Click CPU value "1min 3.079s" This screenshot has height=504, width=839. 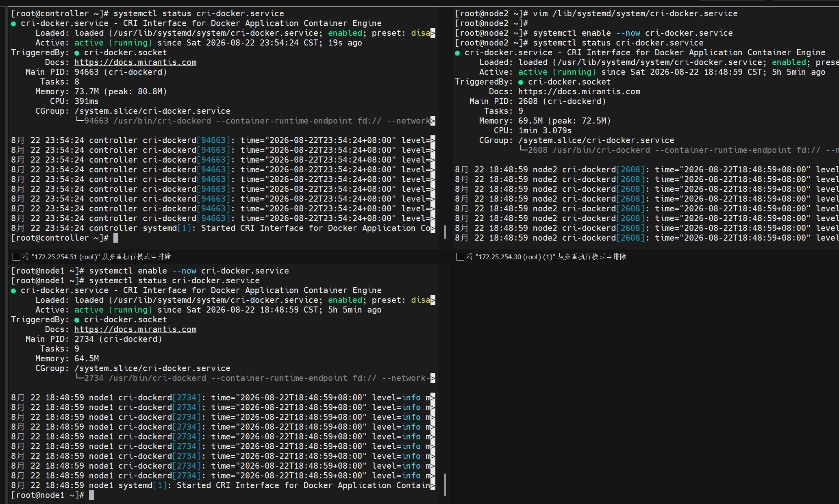[545, 130]
